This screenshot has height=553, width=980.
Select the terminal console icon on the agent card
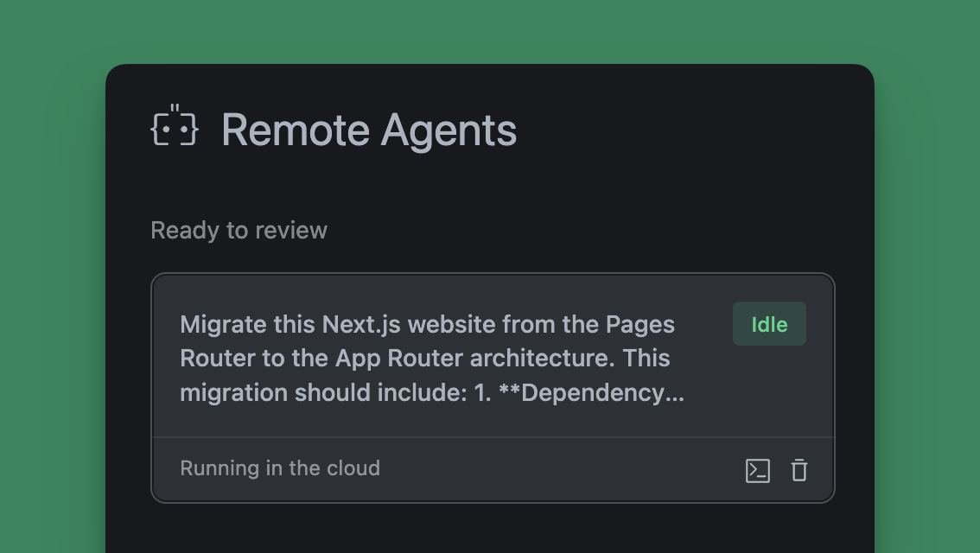(x=758, y=469)
